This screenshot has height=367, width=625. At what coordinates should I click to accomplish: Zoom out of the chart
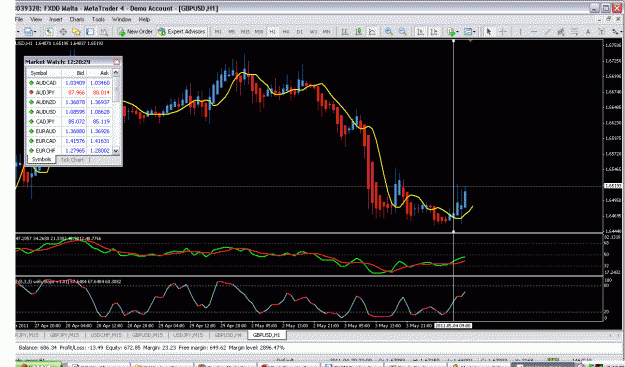pos(403,31)
